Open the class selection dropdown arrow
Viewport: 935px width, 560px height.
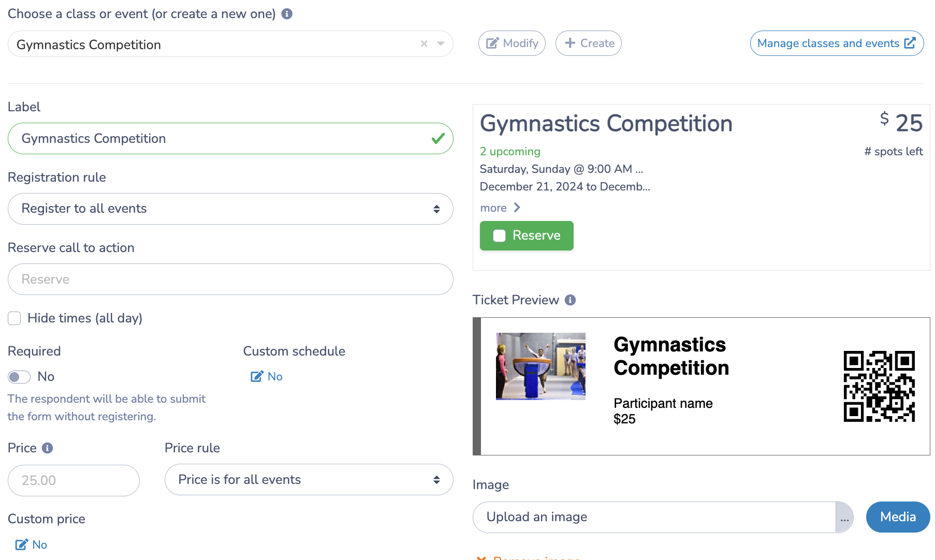(x=441, y=44)
